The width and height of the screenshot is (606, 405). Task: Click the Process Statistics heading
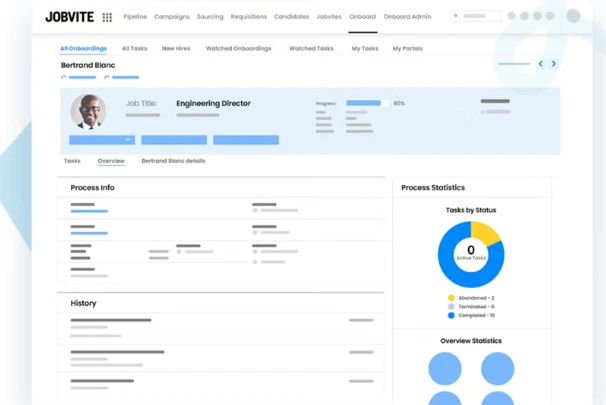433,187
